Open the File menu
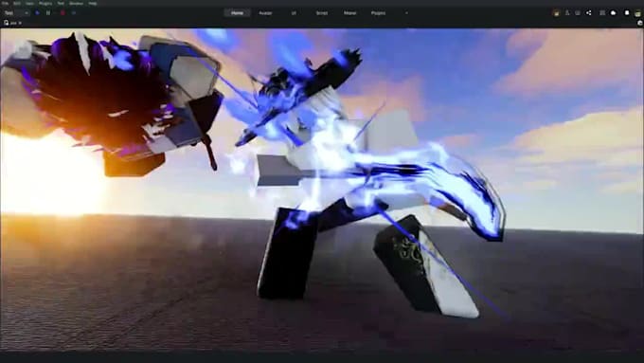Viewport: 644px width, 363px height. tap(5, 3)
